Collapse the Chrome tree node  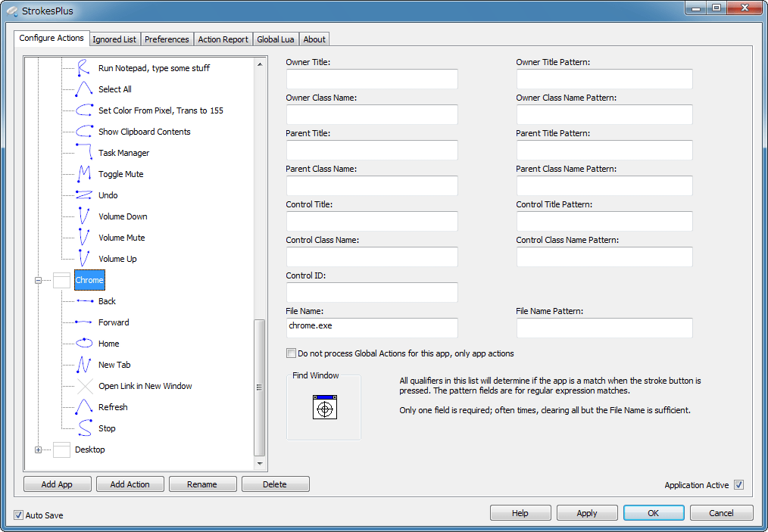(x=38, y=281)
